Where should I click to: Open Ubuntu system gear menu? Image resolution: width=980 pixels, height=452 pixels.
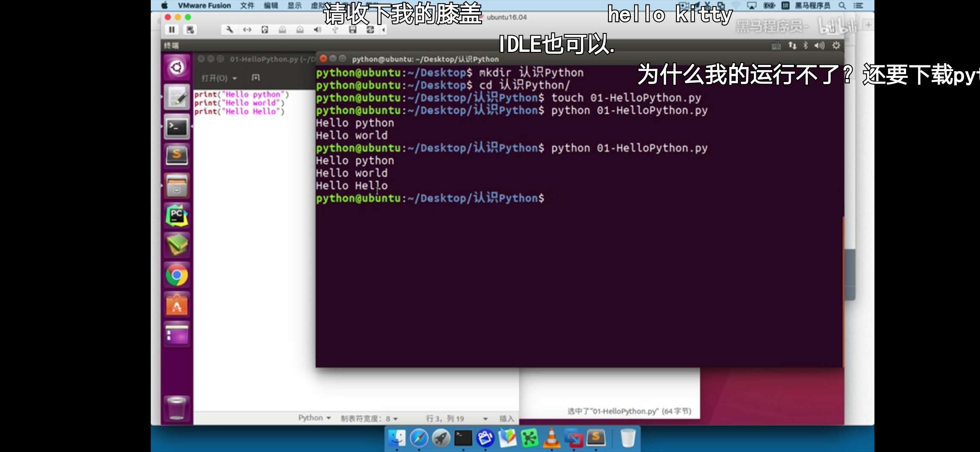point(836,46)
